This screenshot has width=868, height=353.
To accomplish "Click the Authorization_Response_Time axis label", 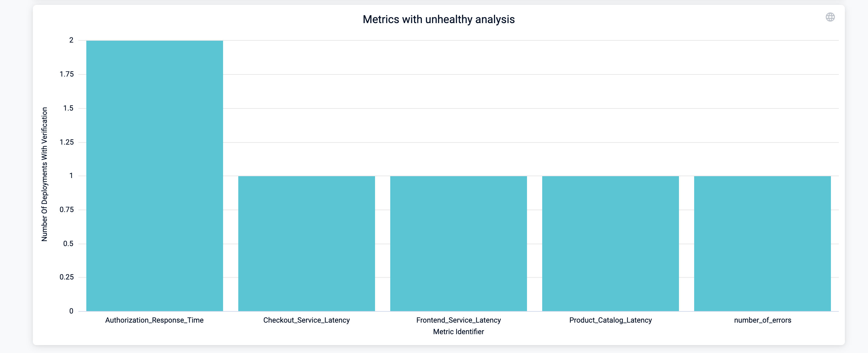I will tap(154, 320).
